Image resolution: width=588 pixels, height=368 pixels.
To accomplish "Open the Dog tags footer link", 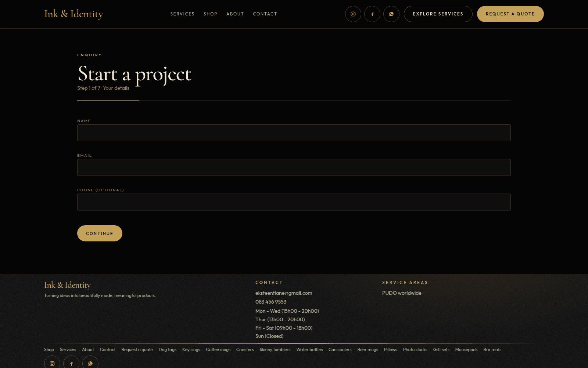I will pos(168,350).
